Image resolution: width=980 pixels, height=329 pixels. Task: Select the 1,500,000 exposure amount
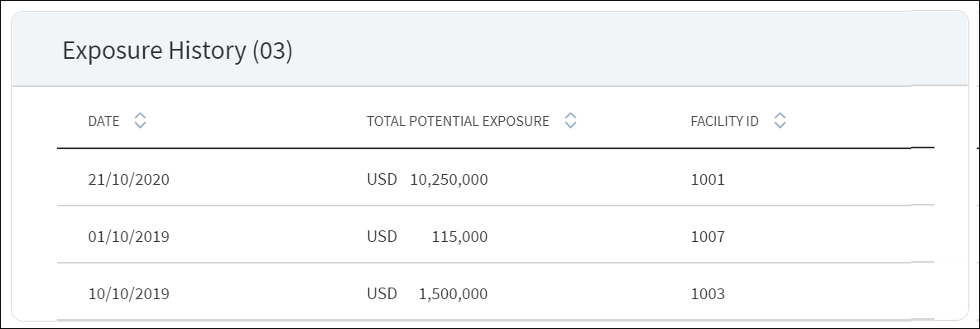click(x=453, y=294)
